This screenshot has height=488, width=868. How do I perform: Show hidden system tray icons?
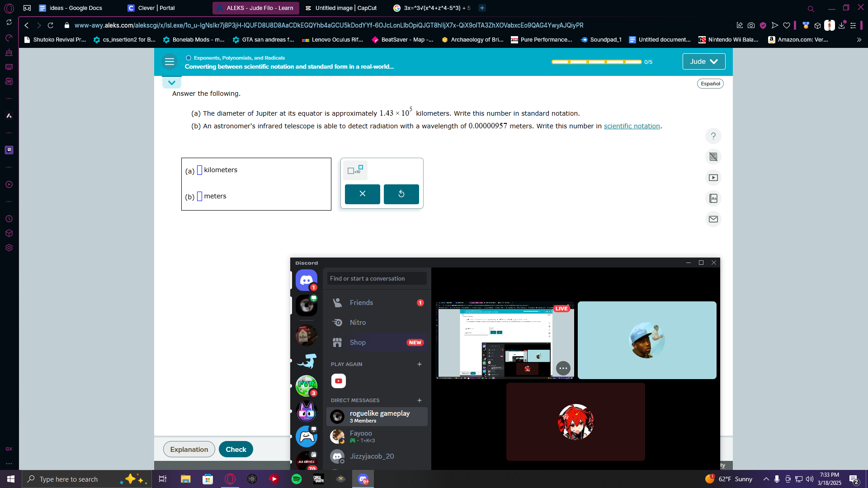tap(766, 479)
